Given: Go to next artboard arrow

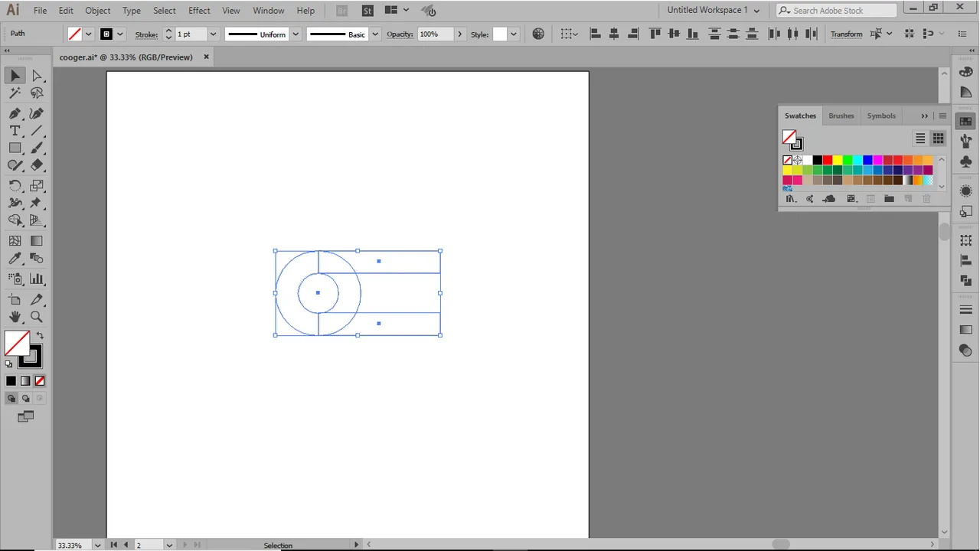Looking at the screenshot, I should pos(185,545).
